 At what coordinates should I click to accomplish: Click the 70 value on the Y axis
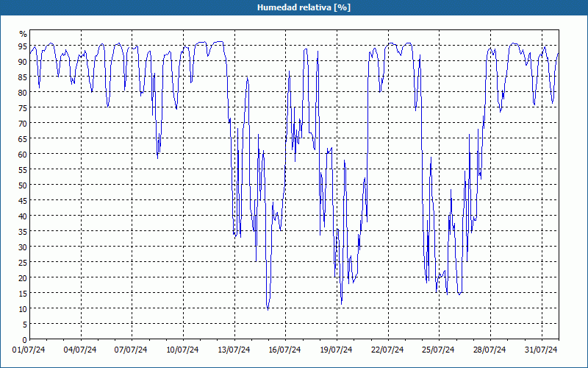click(x=23, y=123)
